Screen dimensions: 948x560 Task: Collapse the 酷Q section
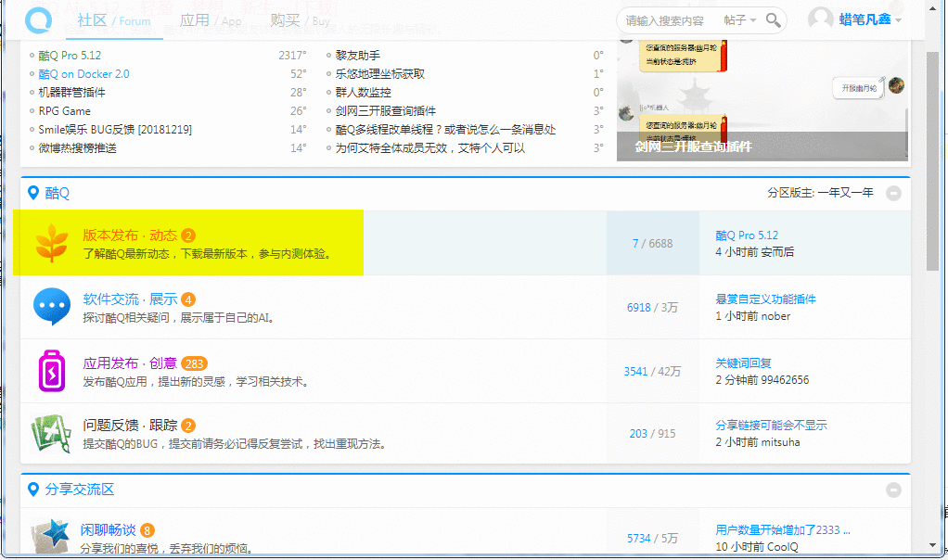point(893,194)
